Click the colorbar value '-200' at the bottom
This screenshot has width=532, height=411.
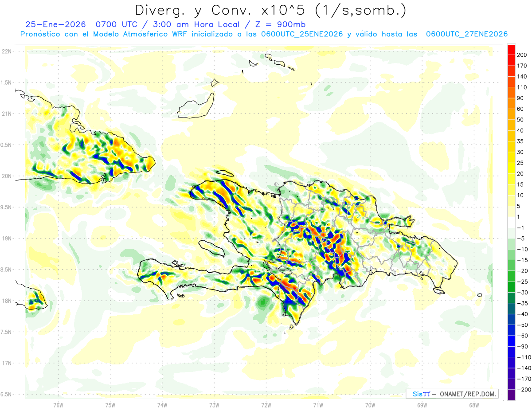[524, 390]
